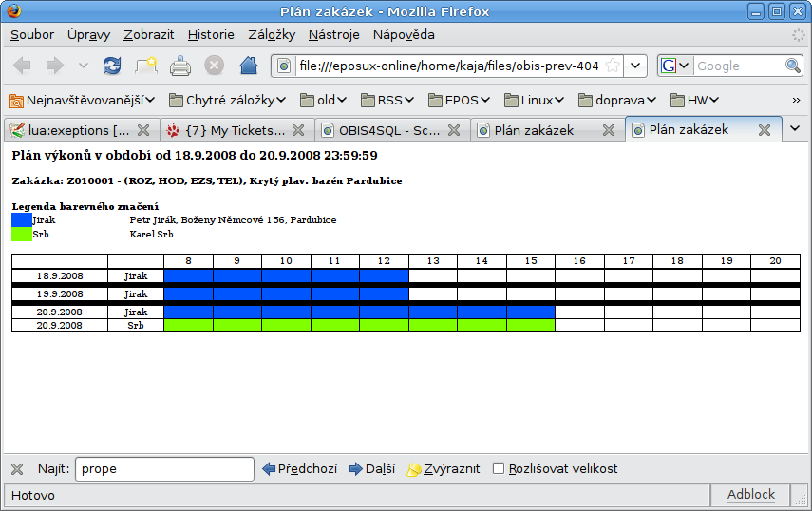
Task: Open the list all tabs dropdown
Action: point(796,129)
